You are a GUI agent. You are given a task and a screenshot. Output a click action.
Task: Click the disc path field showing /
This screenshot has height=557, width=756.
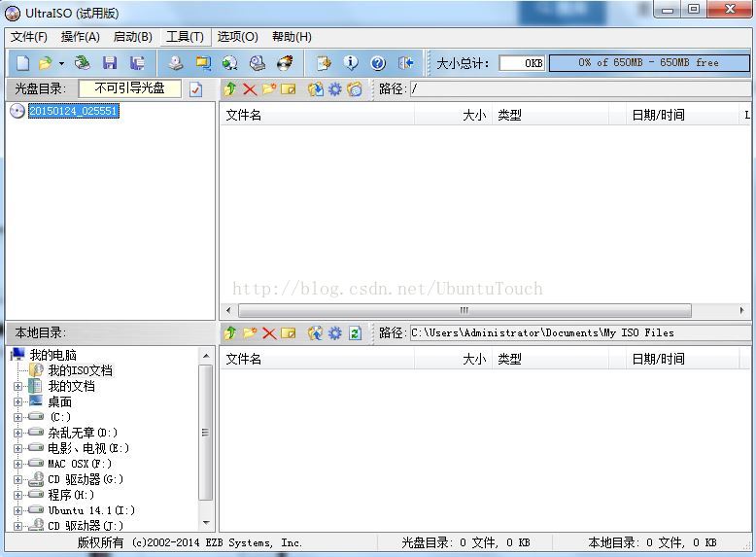580,88
